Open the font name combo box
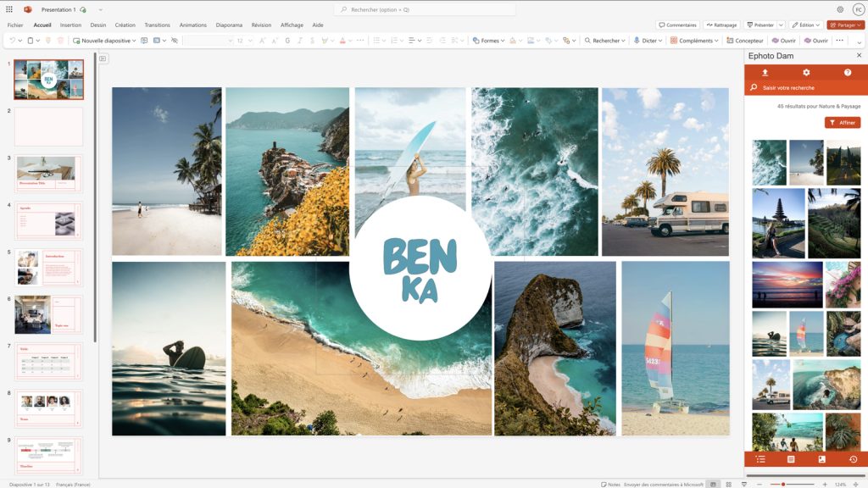Screen dimensions: 868x488 [209, 41]
